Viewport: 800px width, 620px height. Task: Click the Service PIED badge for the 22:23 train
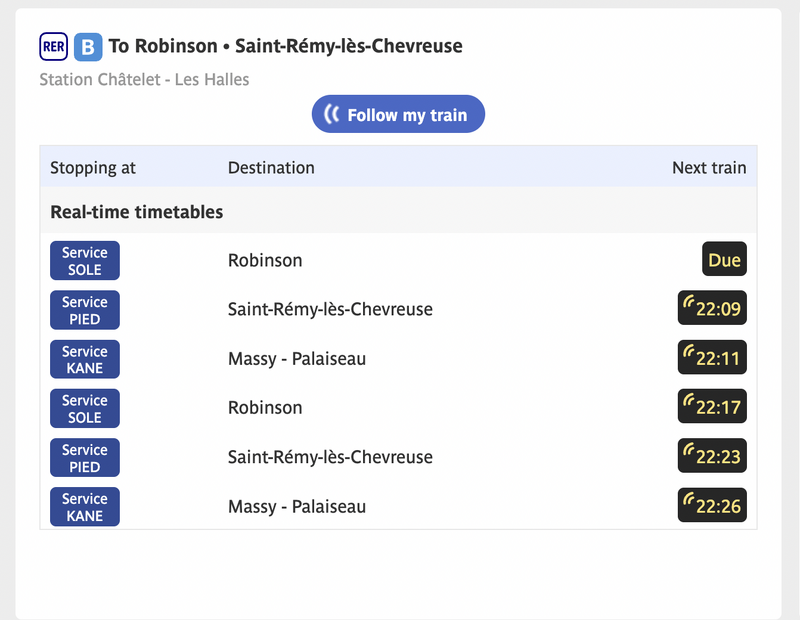point(85,457)
